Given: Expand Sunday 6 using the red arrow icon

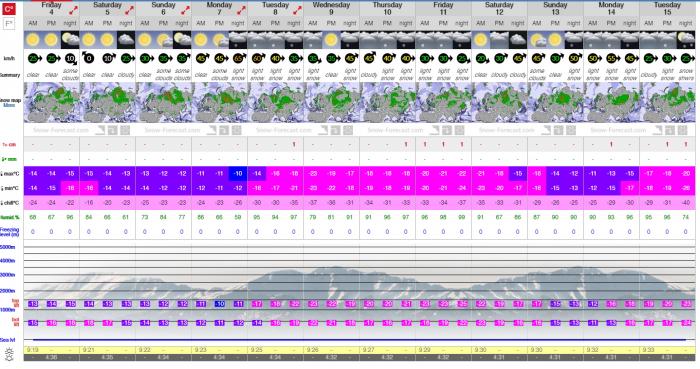Looking at the screenshot, I should pos(185,10).
